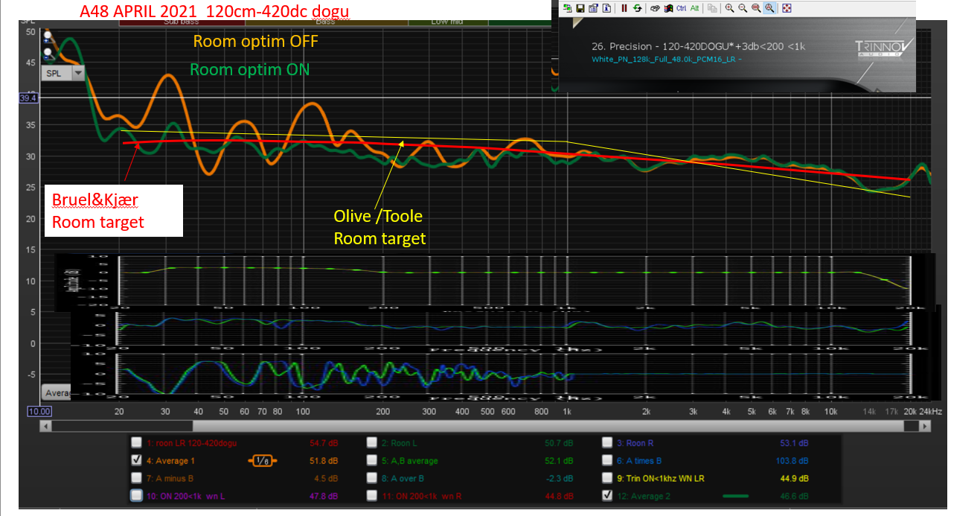Click the floppy disk save icon
980x516 pixels.
tap(580, 8)
